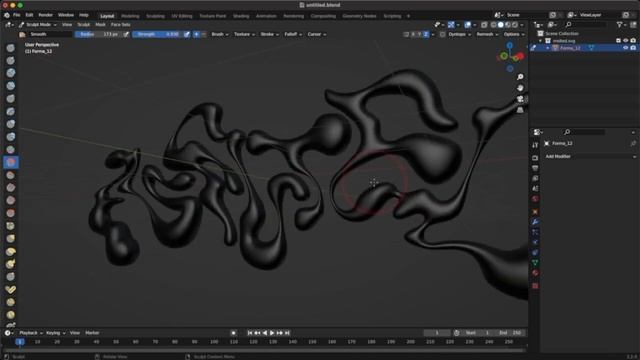The image size is (640, 360).
Task: Switch to the Sculpting workspace tab
Action: (x=155, y=16)
